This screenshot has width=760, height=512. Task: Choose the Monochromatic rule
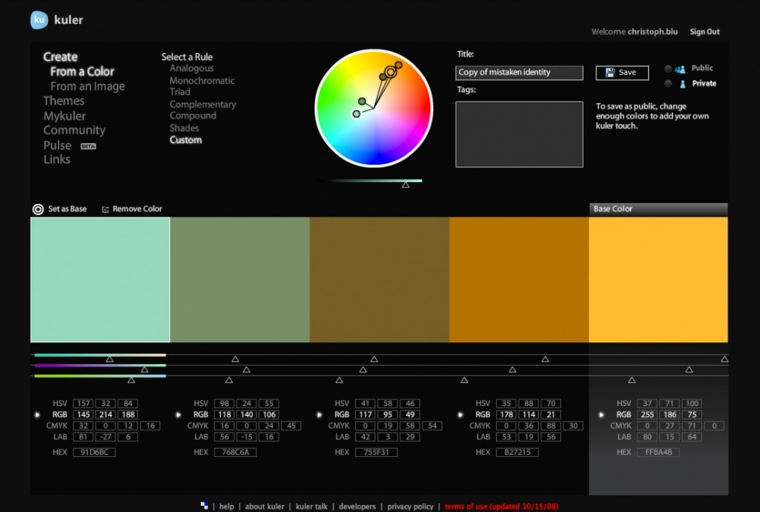tap(202, 80)
